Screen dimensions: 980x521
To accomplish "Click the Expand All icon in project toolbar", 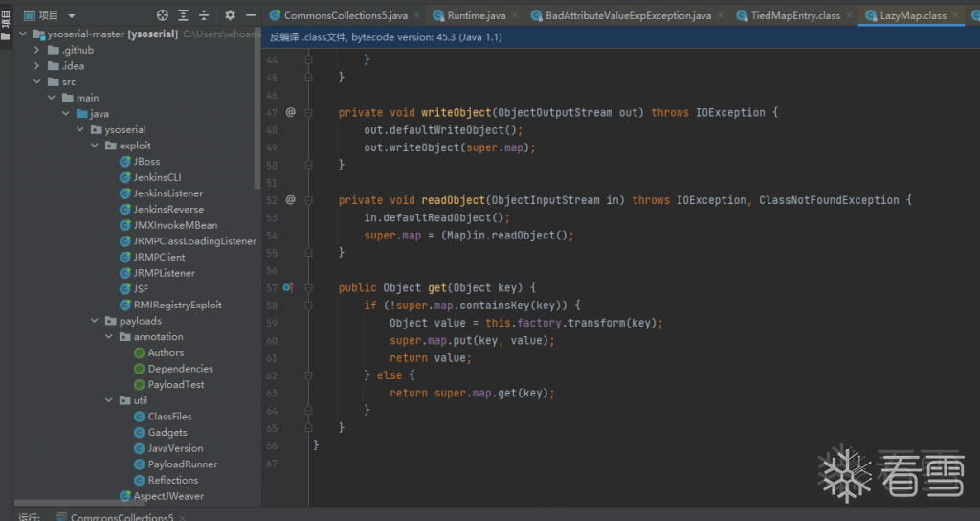I will 183,15.
